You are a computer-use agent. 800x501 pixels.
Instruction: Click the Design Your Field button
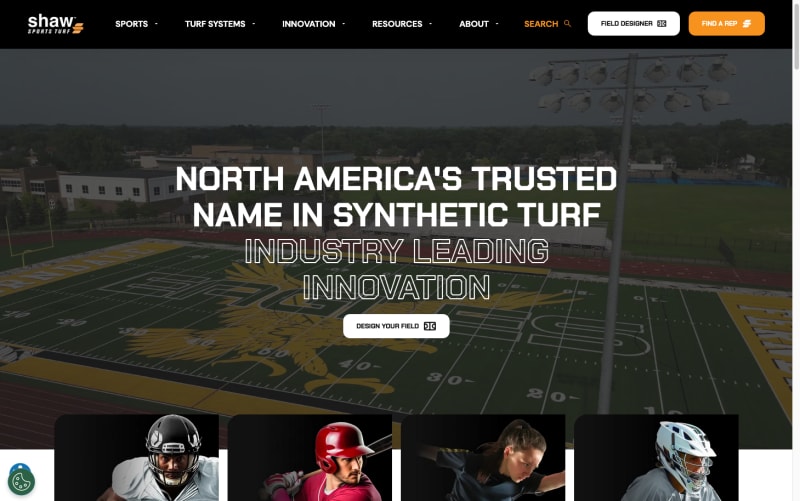click(x=396, y=326)
